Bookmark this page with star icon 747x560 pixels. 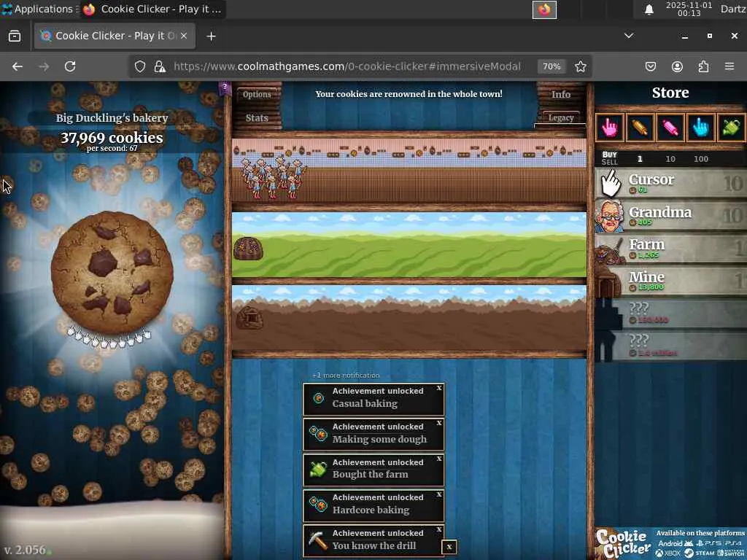click(580, 66)
